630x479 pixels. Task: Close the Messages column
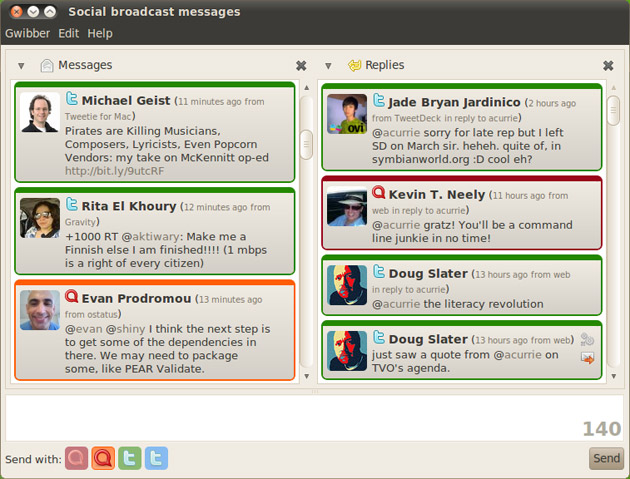(x=301, y=66)
